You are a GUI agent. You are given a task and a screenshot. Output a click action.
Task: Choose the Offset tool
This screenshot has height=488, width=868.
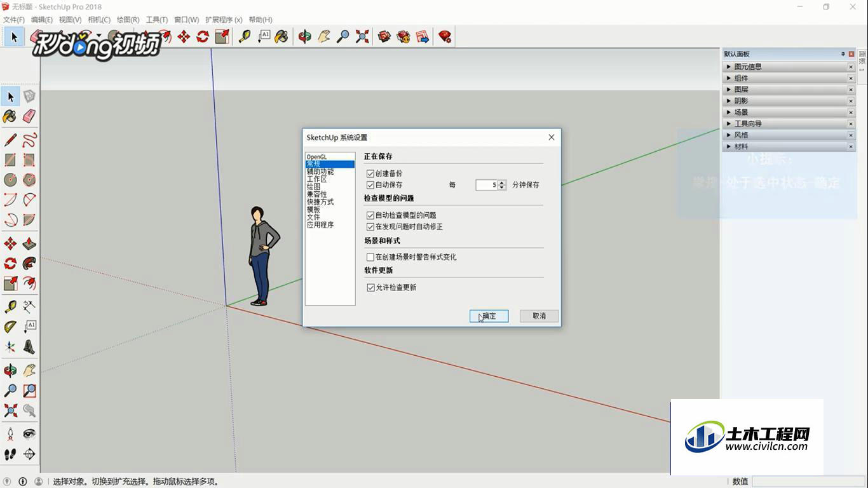pos(29,283)
